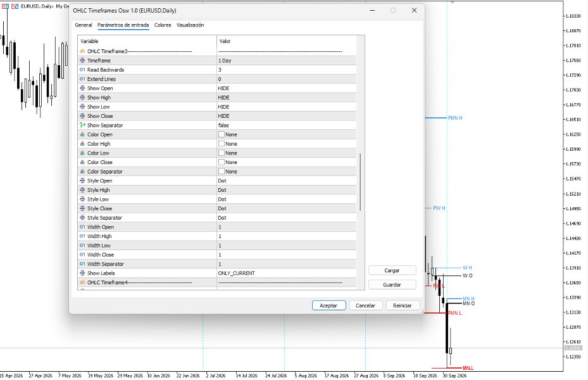588x380 pixels.
Task: Open the Show Open HIDE value list
Action: [287, 88]
